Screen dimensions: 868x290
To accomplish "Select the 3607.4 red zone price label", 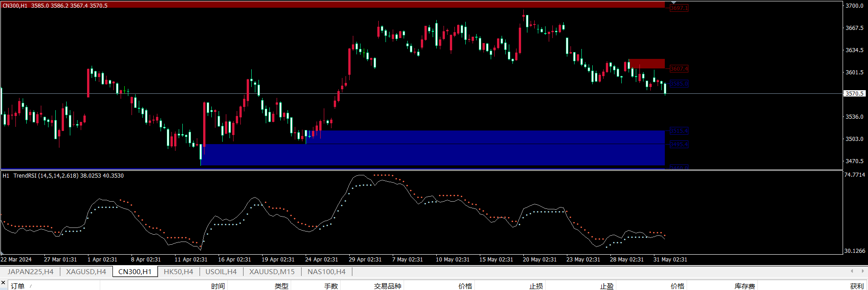I will (679, 69).
